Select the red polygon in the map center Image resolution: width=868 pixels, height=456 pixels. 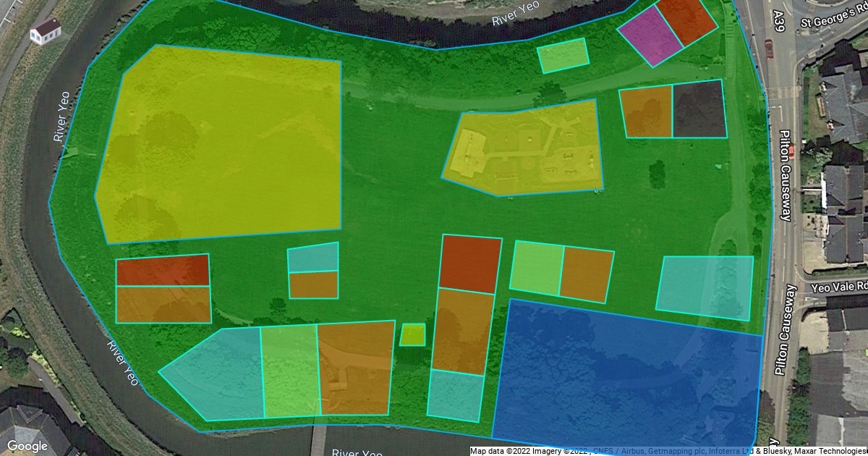470,263
